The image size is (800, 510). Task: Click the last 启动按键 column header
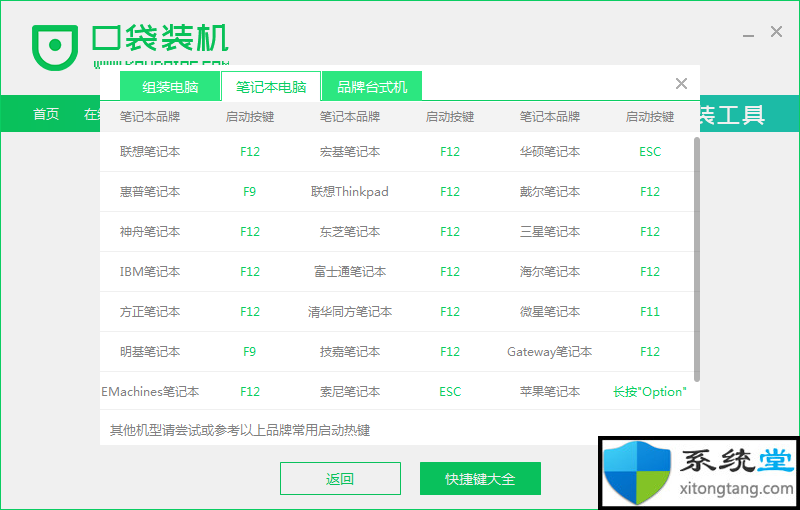[650, 117]
